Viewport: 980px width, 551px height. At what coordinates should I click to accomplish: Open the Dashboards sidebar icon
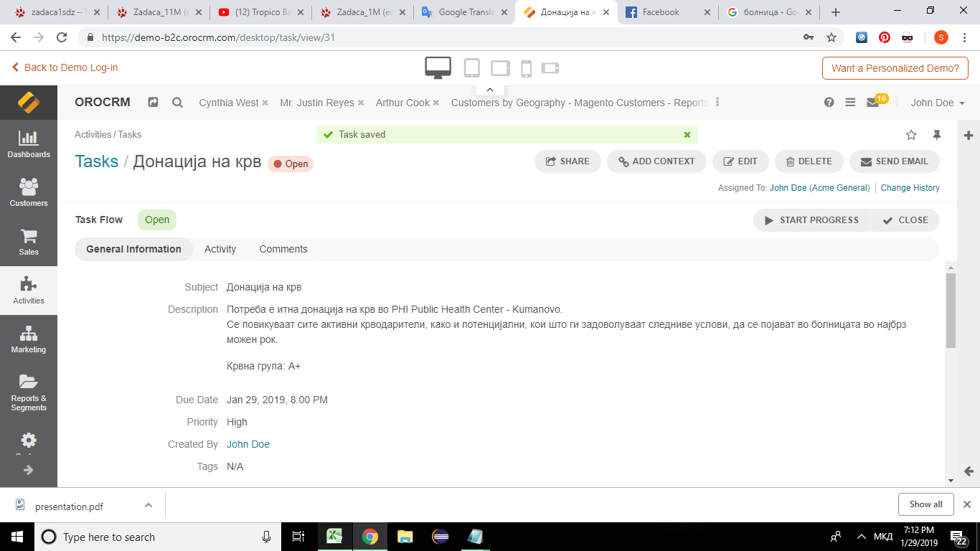tap(29, 144)
